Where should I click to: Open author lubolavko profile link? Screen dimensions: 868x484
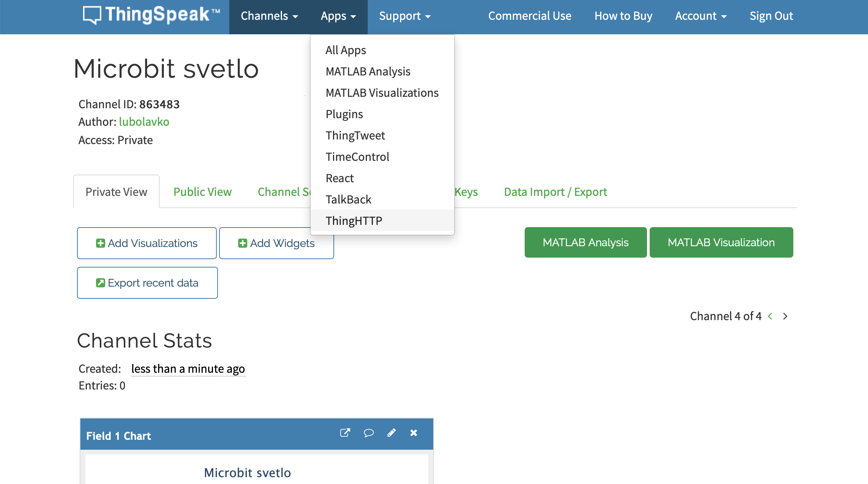tap(144, 122)
